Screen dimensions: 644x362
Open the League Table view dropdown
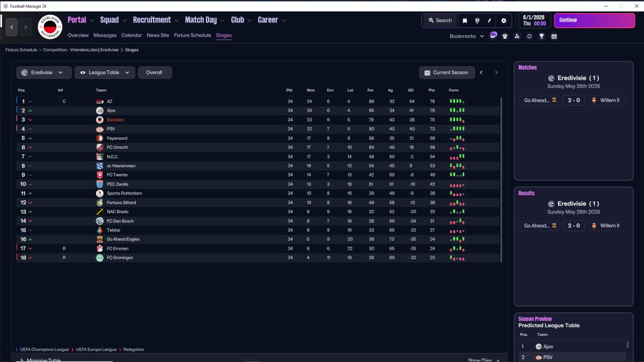105,72
